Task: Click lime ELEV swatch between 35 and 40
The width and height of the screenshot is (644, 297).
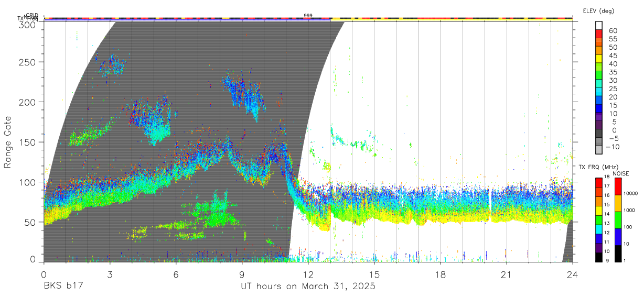Action: [599, 67]
